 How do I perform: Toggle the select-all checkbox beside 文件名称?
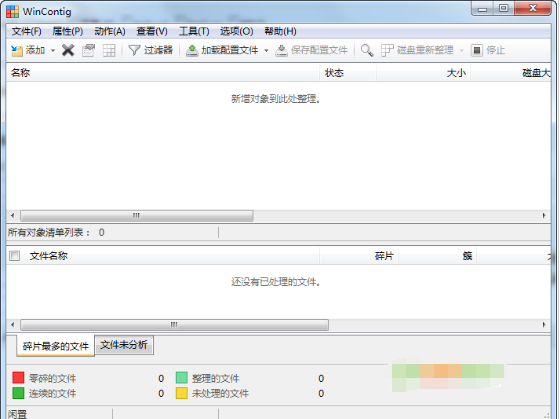tap(15, 256)
